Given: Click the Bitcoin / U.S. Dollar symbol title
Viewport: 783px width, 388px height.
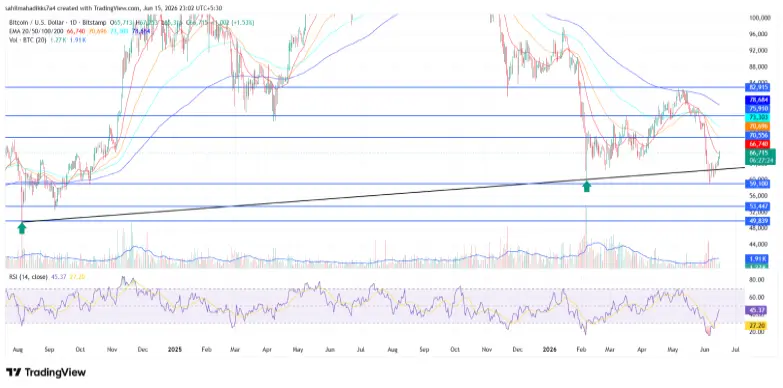Looking at the screenshot, I should click(38, 21).
